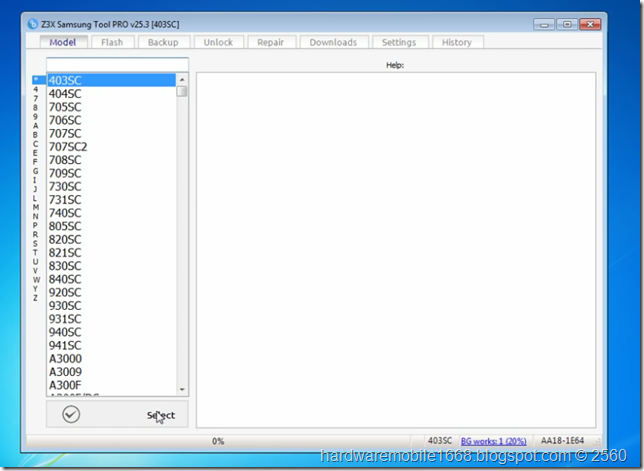The height and width of the screenshot is (471, 644).
Task: Select model 931SC in the list
Action: coord(111,319)
